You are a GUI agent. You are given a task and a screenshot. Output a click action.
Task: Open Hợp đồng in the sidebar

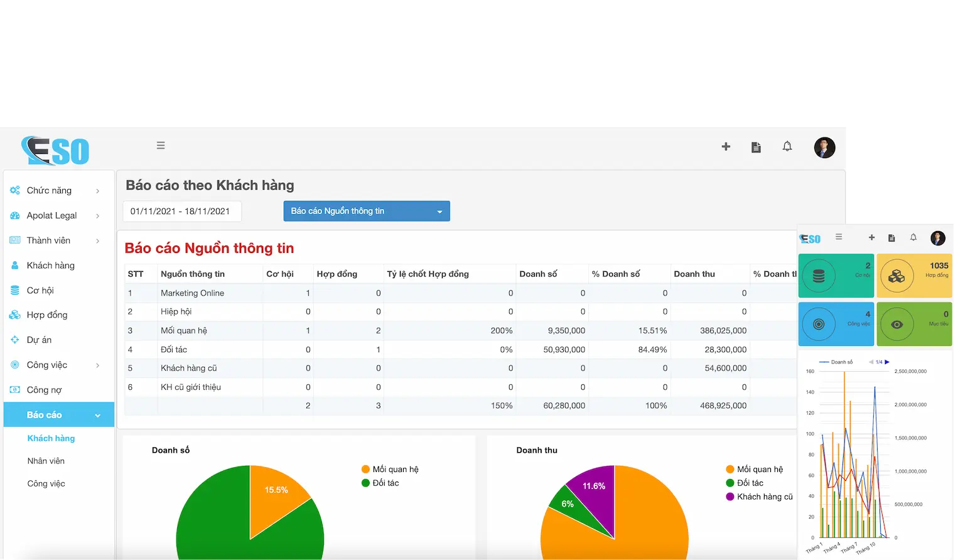click(46, 315)
